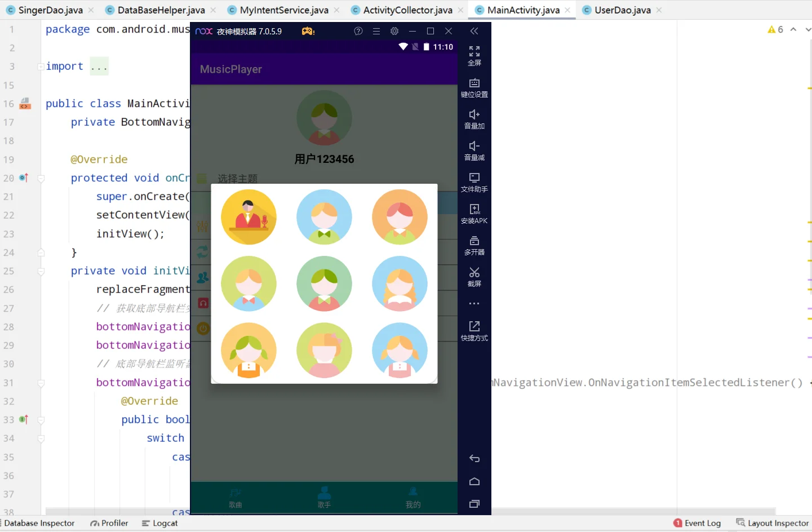
Task: Choose the blue avatar with green bow tie
Action: pyautogui.click(x=324, y=217)
